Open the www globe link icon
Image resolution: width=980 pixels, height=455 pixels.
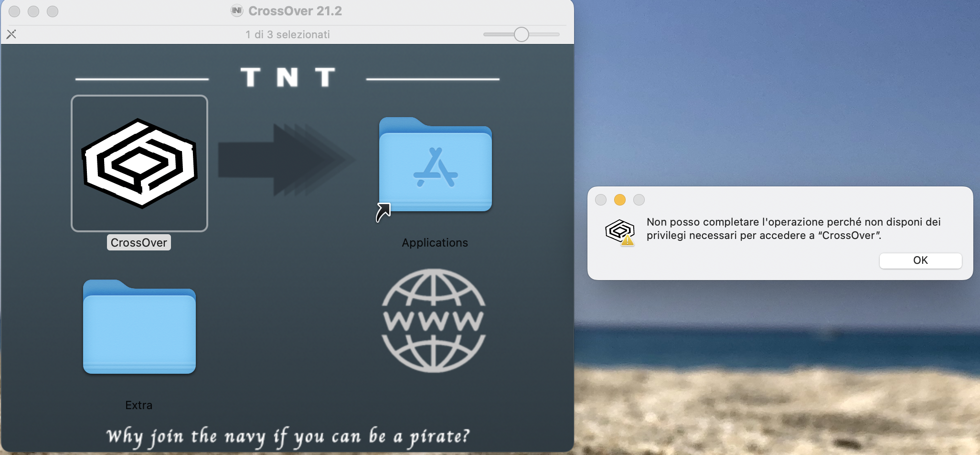pos(434,321)
